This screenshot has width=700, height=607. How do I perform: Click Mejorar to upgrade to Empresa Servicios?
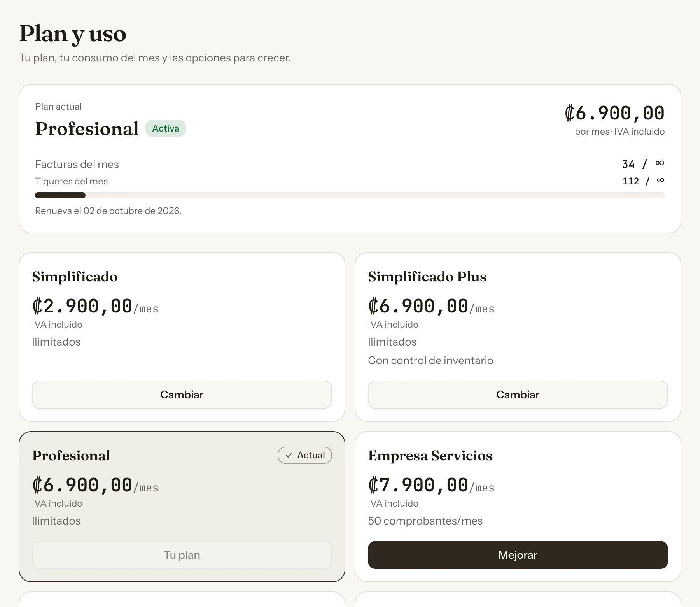518,555
